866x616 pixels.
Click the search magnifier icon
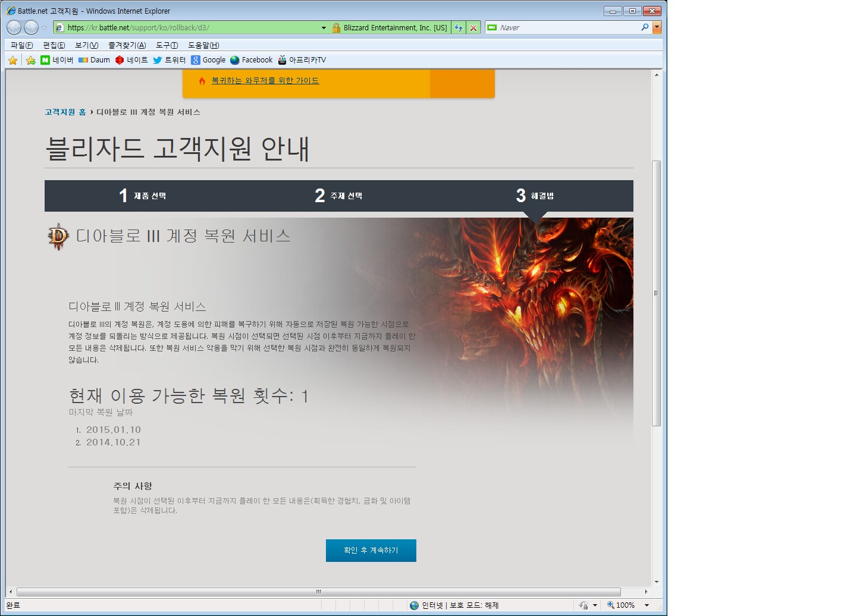[645, 27]
